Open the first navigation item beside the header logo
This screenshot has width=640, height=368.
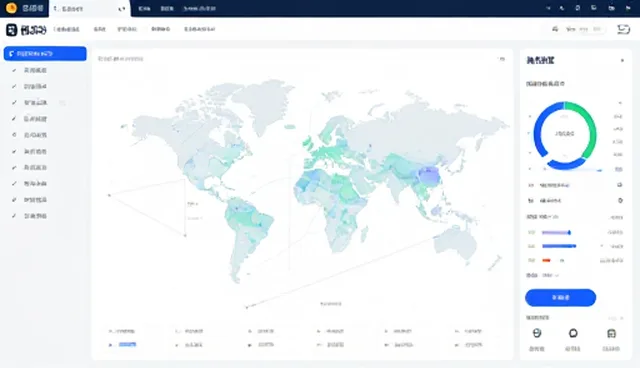click(67, 29)
